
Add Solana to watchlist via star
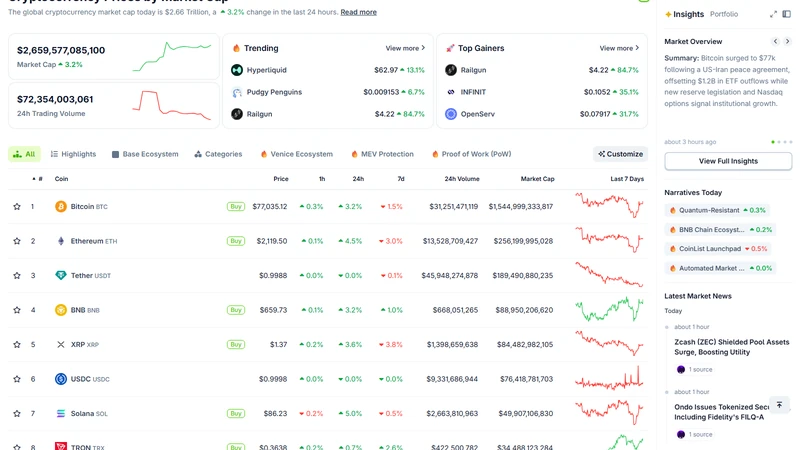(x=17, y=413)
